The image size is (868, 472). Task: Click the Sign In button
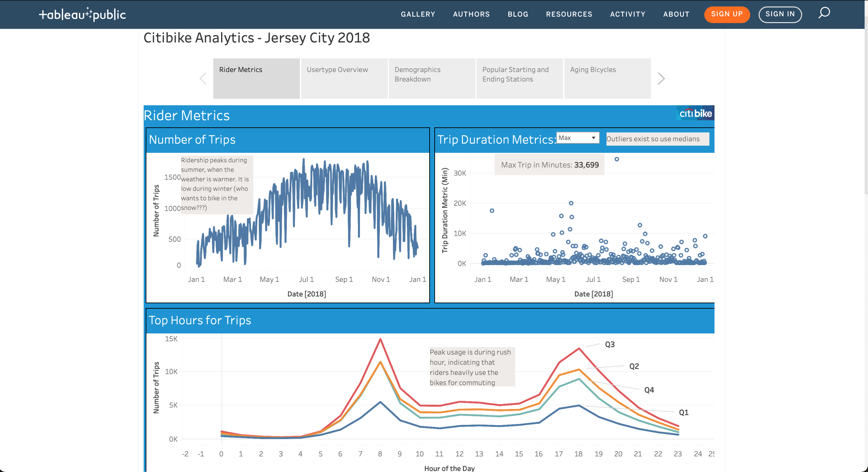click(780, 14)
